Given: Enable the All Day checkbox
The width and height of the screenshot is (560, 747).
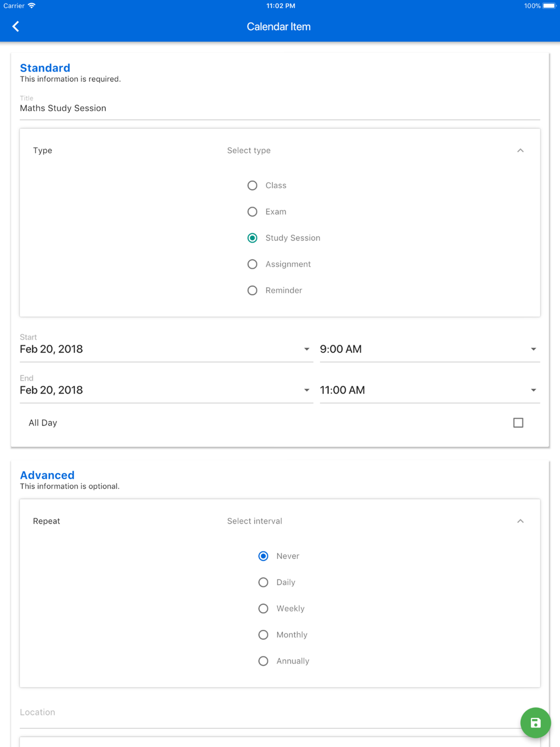Looking at the screenshot, I should pyautogui.click(x=518, y=423).
